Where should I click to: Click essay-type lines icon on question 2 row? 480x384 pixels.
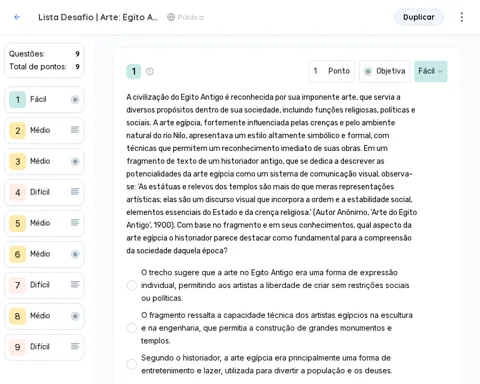tap(75, 130)
